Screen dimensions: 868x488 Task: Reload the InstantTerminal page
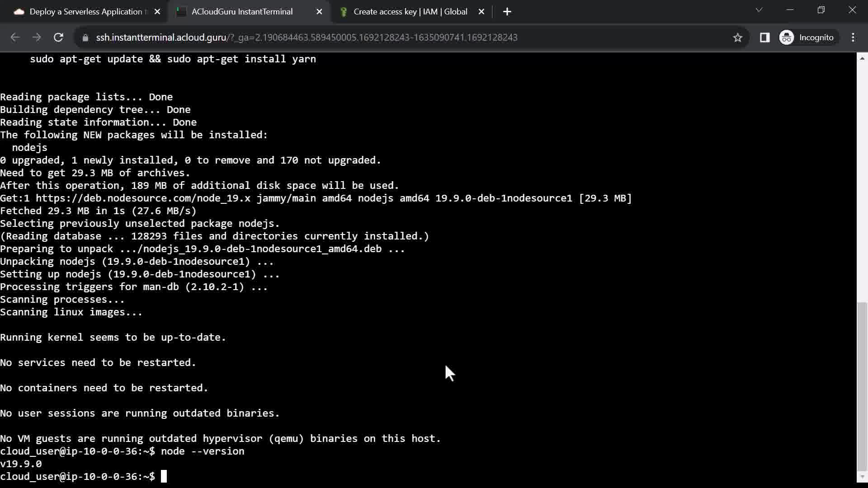[58, 38]
